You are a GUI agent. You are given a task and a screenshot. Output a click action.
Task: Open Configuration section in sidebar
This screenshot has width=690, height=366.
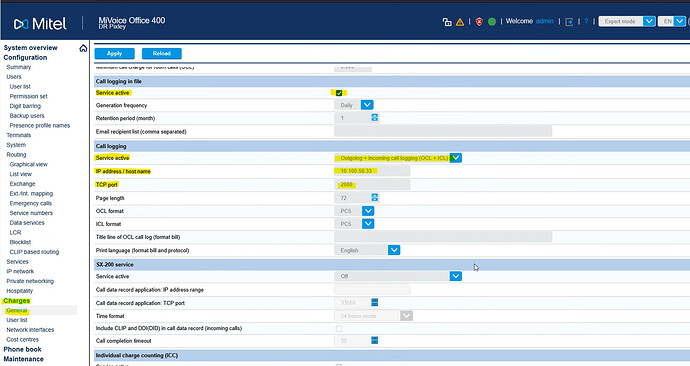click(x=25, y=58)
